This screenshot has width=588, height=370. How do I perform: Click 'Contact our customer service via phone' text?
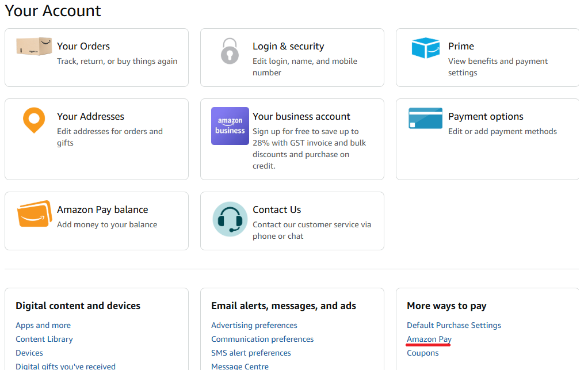[312, 230]
